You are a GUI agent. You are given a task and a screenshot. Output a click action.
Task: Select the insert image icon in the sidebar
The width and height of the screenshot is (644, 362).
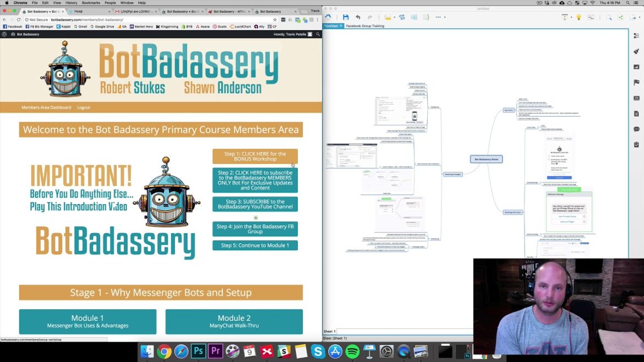636,67
